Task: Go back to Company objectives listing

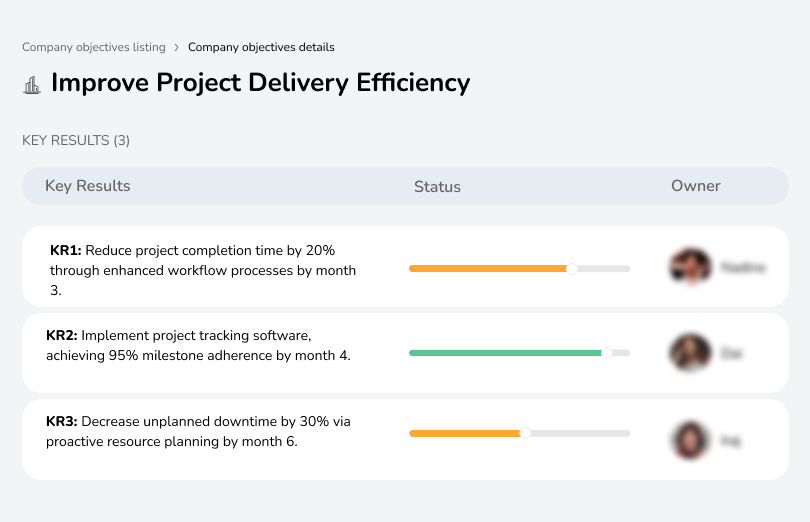Action: tap(93, 47)
